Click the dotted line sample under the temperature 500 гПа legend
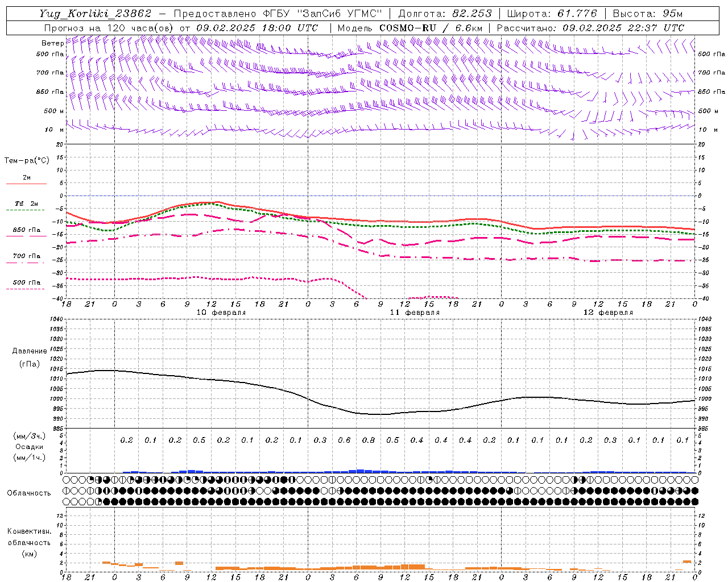The image size is (728, 582). pyautogui.click(x=26, y=289)
